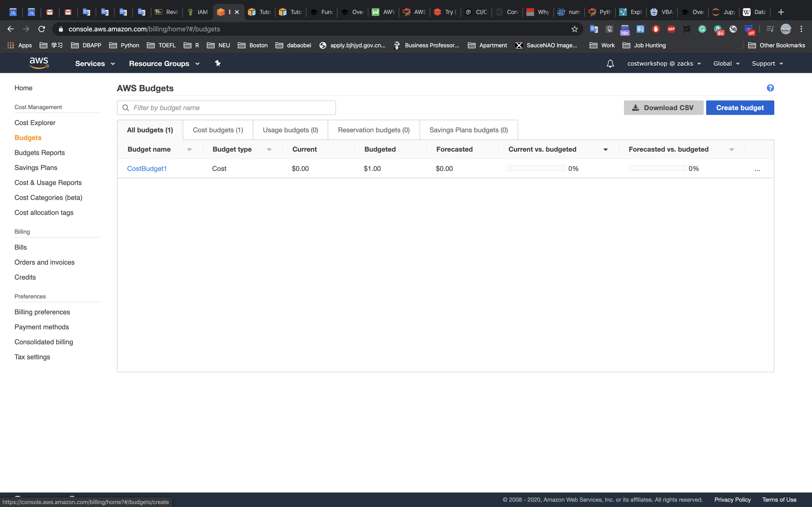Open the three-dot actions for CostBudget1
The width and height of the screenshot is (812, 507).
pyautogui.click(x=757, y=169)
